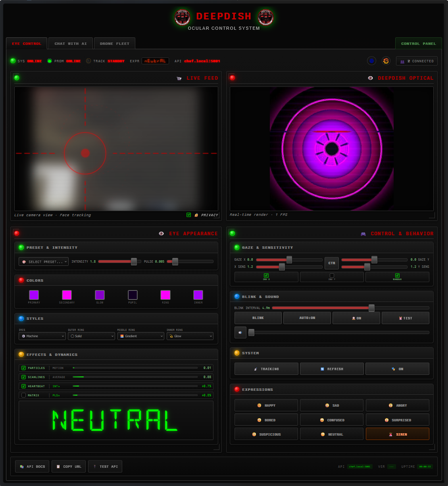This screenshot has height=486, width=448.
Task: Pick the Secondary color swatch
Action: coord(67,295)
